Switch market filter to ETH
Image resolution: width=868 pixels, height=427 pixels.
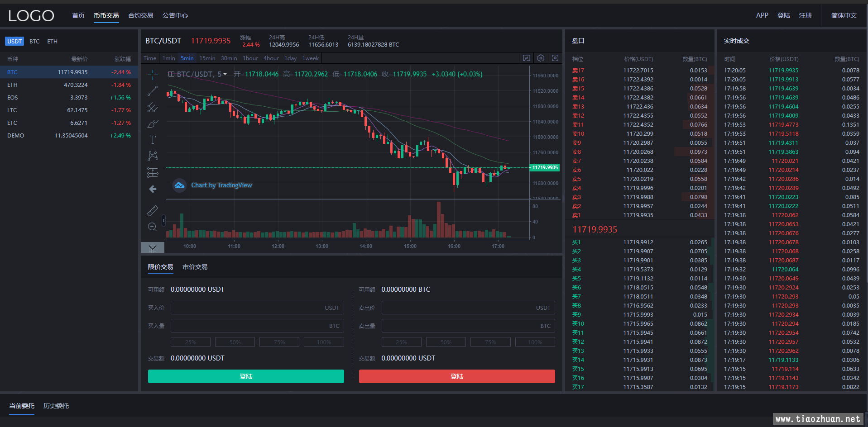point(52,42)
